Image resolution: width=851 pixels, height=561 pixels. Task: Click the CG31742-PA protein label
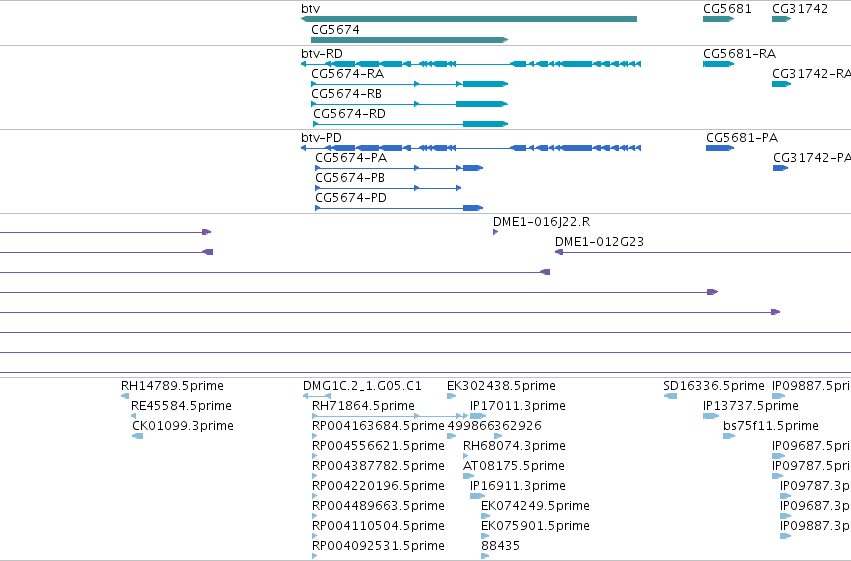tap(812, 158)
